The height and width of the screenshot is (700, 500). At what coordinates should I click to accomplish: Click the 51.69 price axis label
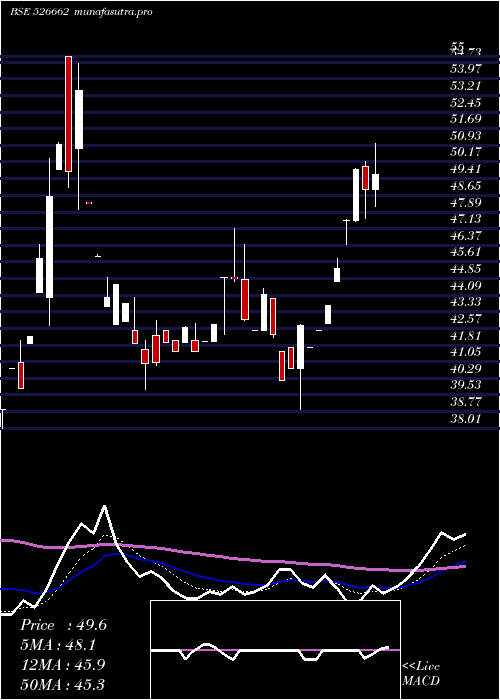click(466, 119)
